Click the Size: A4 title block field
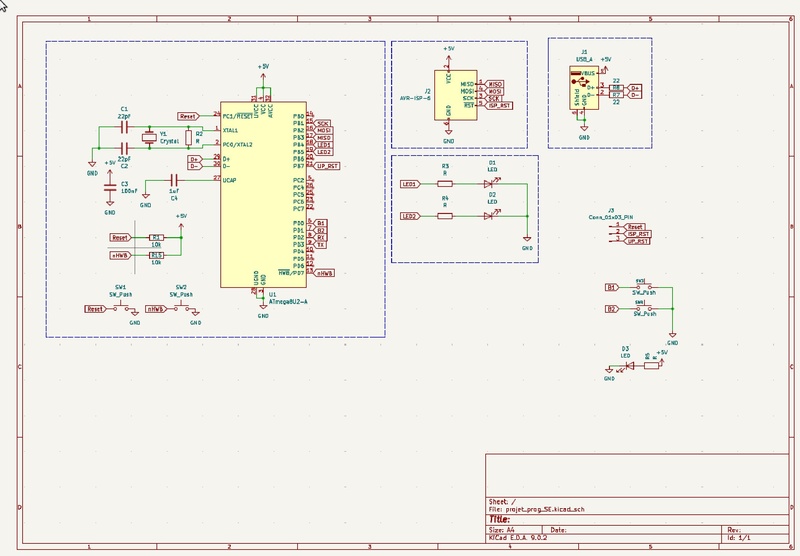Image resolution: width=800 pixels, height=556 pixels. click(x=502, y=530)
